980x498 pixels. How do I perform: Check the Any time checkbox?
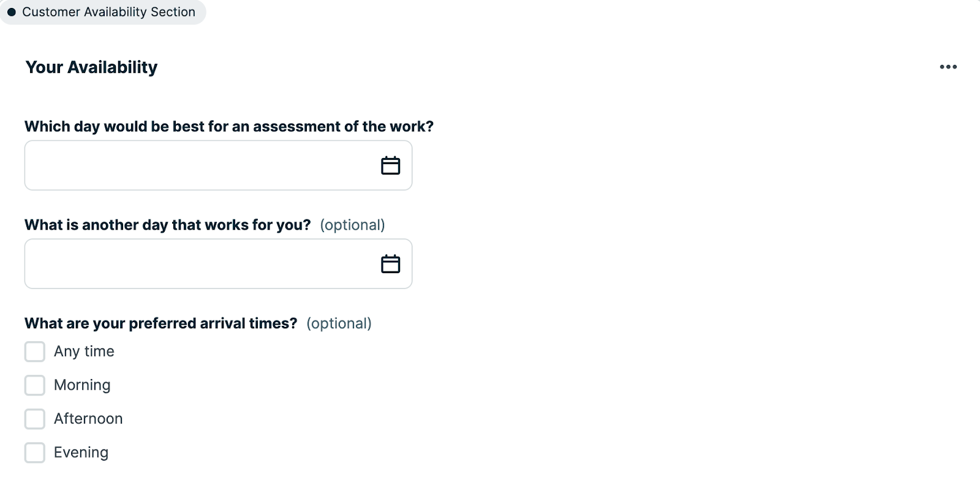click(x=35, y=352)
